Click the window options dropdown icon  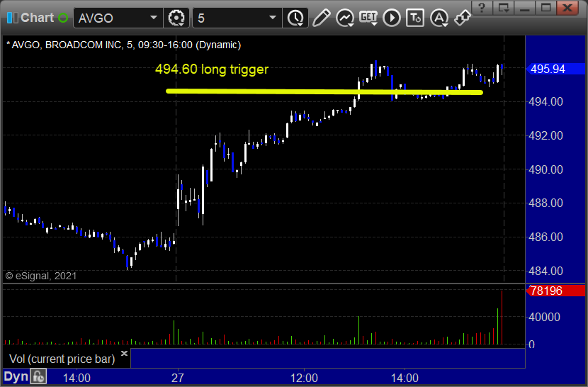click(x=503, y=8)
